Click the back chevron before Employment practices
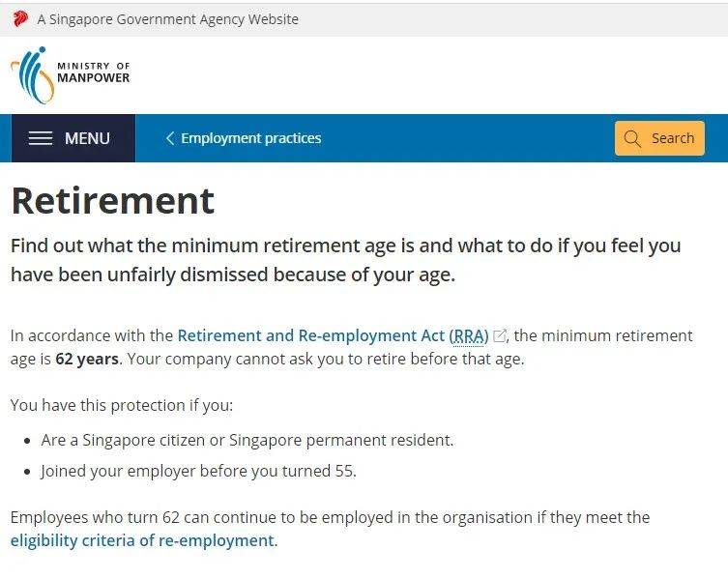Viewport: 728px width, 579px height. click(170, 138)
